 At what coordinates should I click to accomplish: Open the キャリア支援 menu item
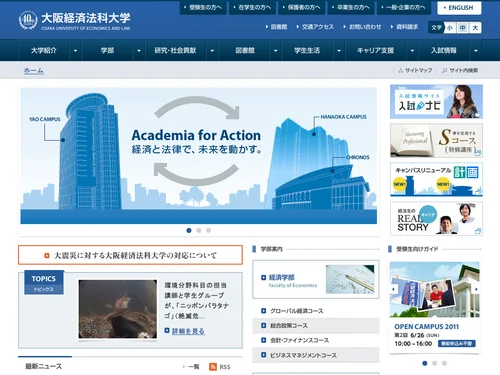[x=376, y=50]
